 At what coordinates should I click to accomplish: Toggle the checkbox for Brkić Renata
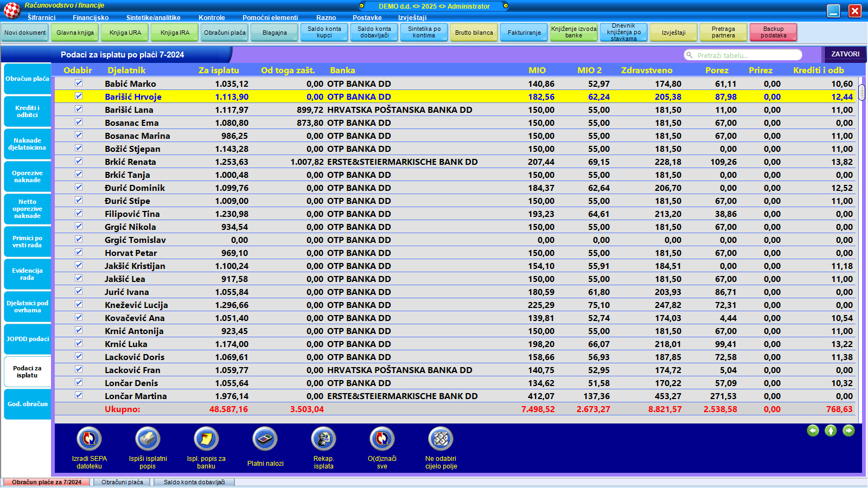pos(79,161)
